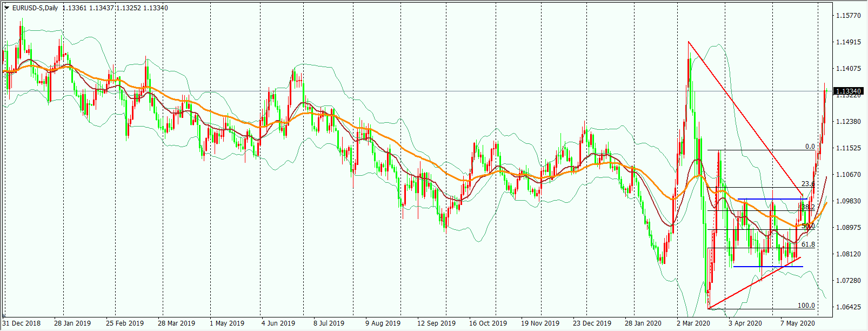Click the 1.10670 price axis label
868x331 pixels.
[848, 175]
